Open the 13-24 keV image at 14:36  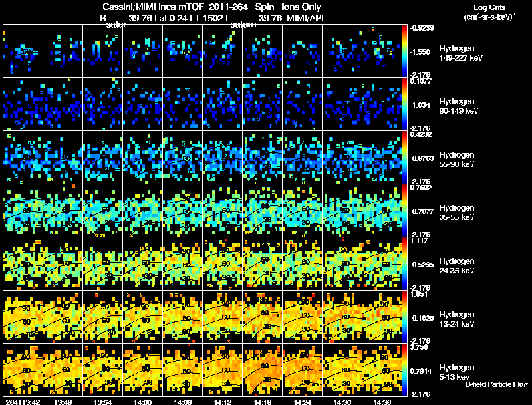coord(382,317)
